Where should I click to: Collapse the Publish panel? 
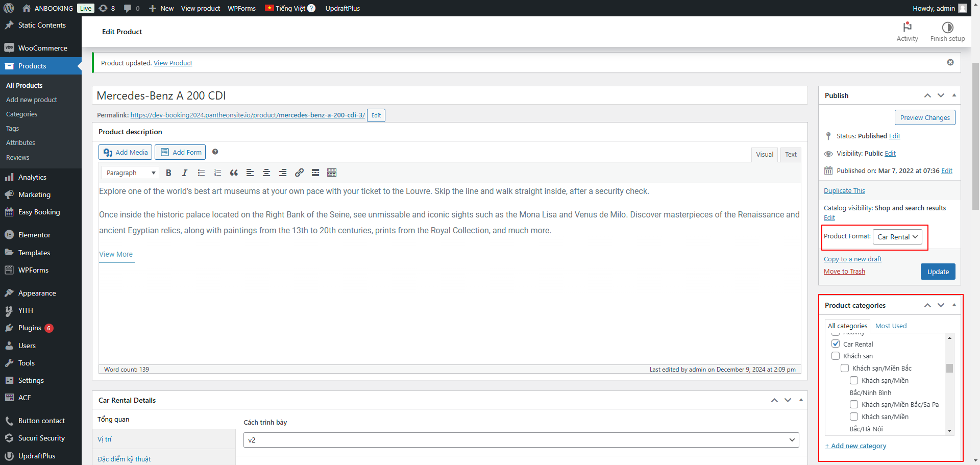[x=954, y=95]
